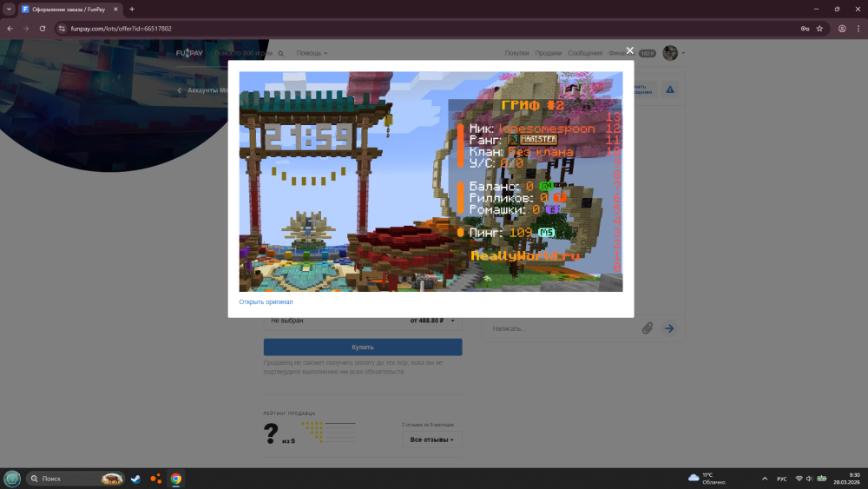
Task: Open the 'Открыть оригинал' link
Action: 266,301
